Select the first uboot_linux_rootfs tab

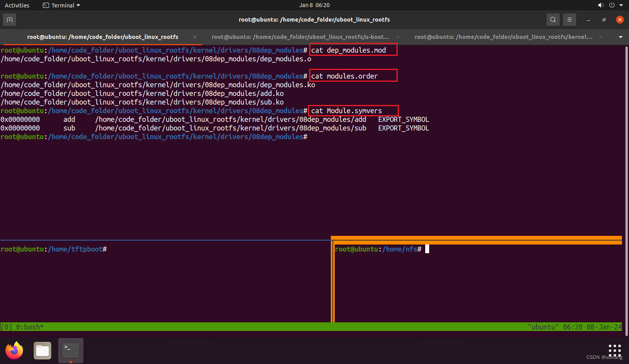103,37
